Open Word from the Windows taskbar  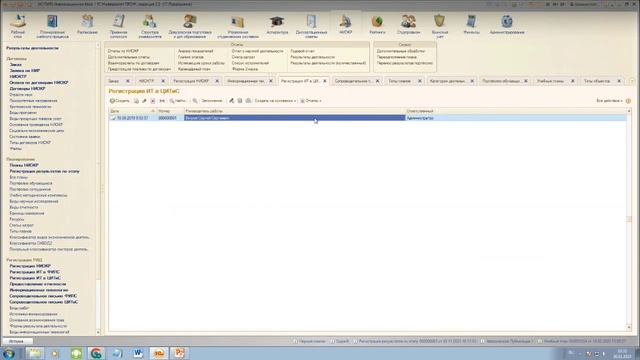pos(138,353)
